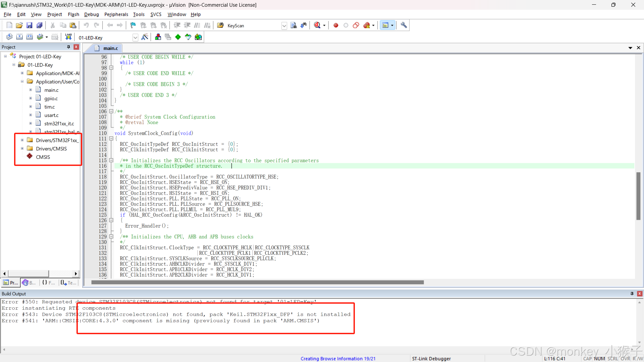Viewport: 644px width, 362px height.
Task: Open the Peripherals menu
Action: point(116,14)
